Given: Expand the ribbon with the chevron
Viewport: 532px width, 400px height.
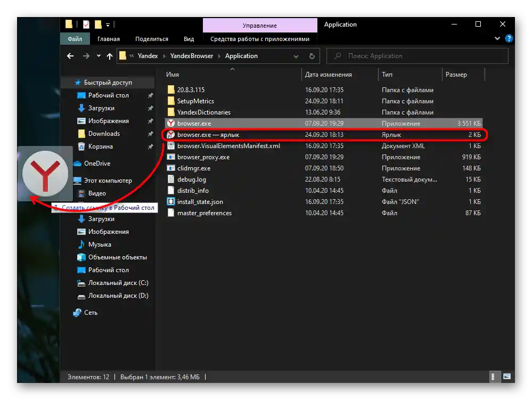Looking at the screenshot, I should [497, 39].
